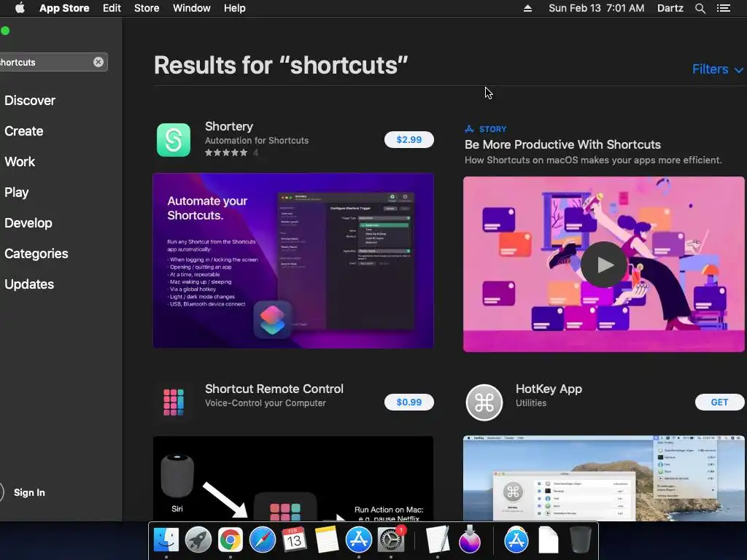Open Launchpad rocket icon in Dock
The height and width of the screenshot is (560, 747).
pyautogui.click(x=198, y=540)
